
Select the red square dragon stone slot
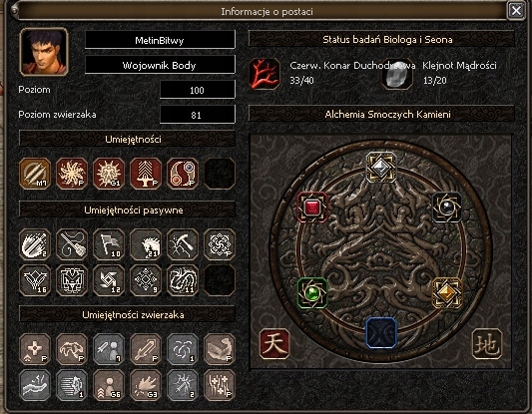point(312,207)
